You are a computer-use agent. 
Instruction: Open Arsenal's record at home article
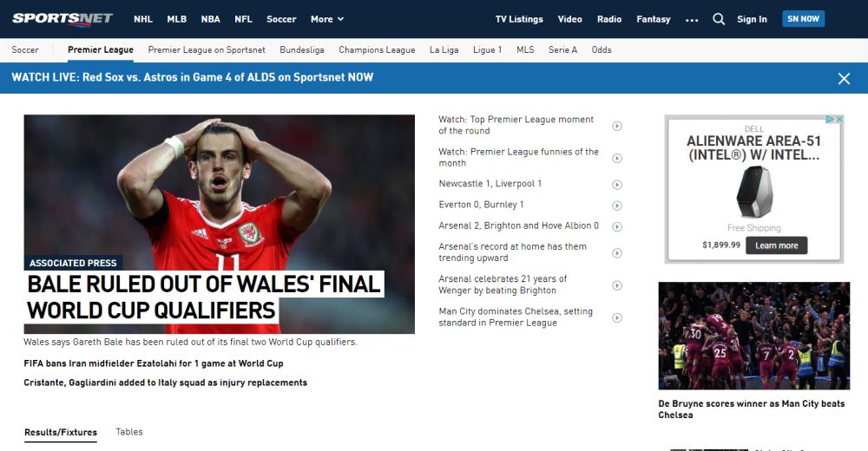click(x=513, y=252)
